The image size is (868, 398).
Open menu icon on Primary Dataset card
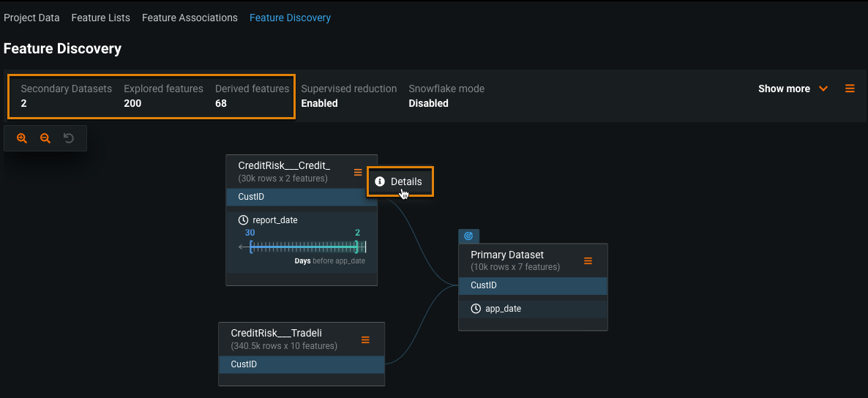click(588, 261)
